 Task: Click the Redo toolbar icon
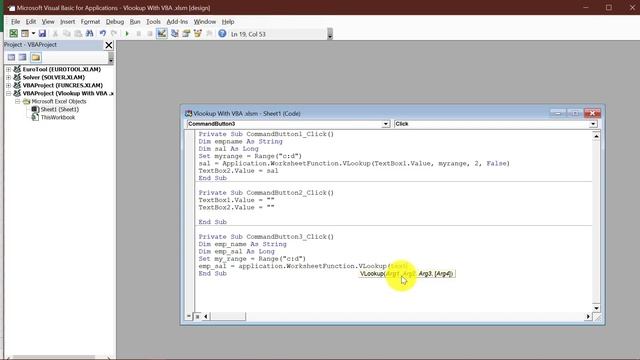pyautogui.click(x=114, y=34)
